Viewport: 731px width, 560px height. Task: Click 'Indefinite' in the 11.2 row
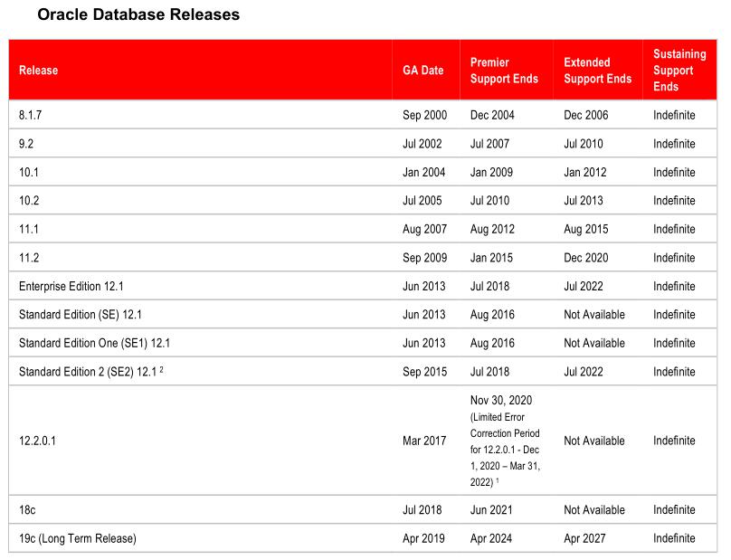coord(674,258)
